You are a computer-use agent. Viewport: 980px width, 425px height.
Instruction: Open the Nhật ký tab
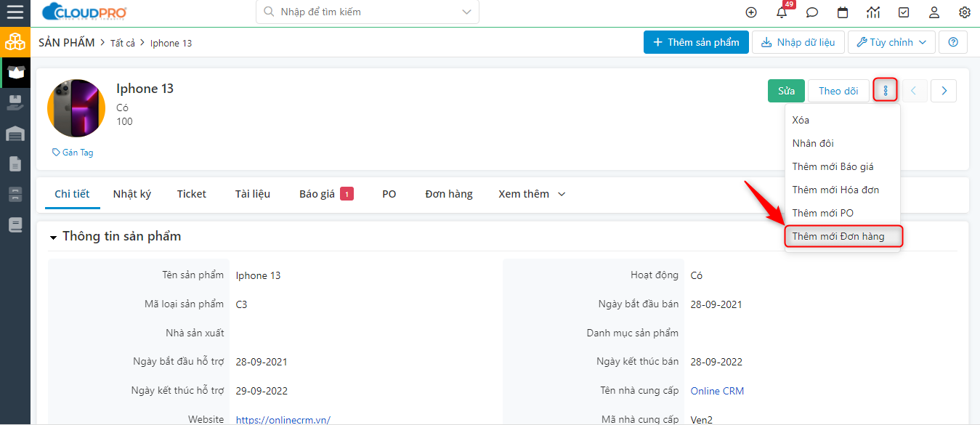click(132, 194)
